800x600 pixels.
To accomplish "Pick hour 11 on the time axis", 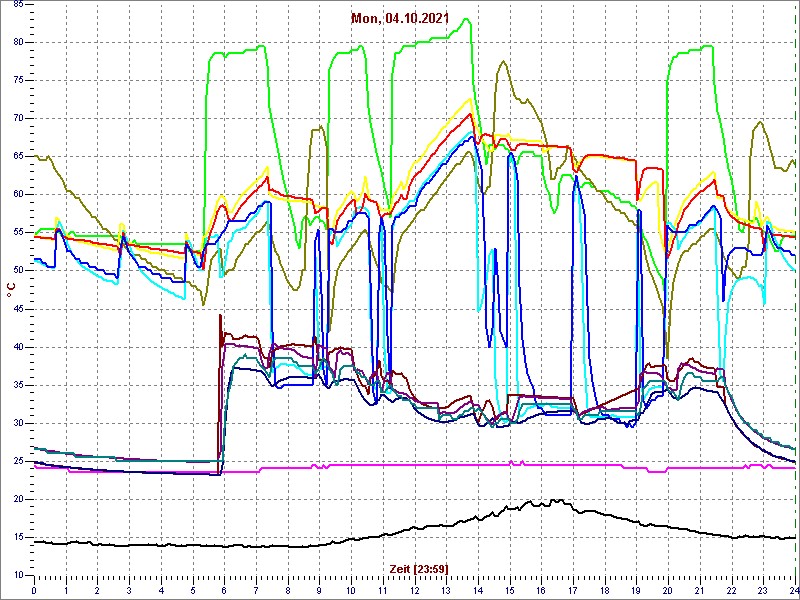I will pos(383,591).
